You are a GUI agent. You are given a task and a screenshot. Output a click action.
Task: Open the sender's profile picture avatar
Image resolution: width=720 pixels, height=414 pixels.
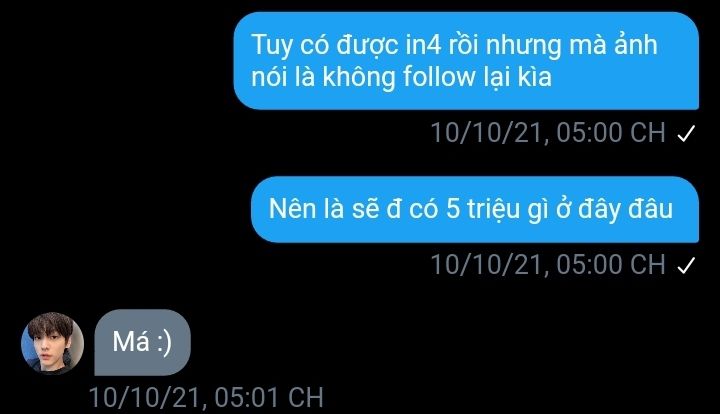tap(53, 343)
